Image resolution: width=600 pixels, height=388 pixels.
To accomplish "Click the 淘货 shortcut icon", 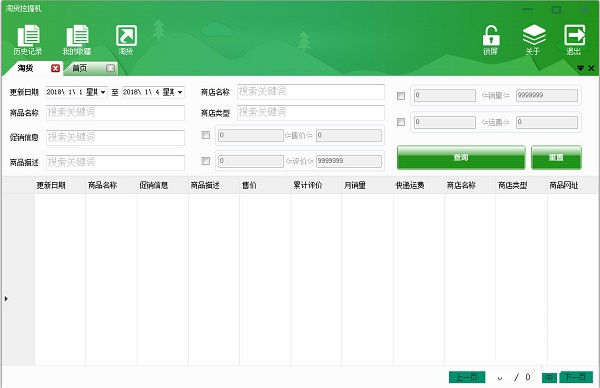I will click(x=126, y=39).
